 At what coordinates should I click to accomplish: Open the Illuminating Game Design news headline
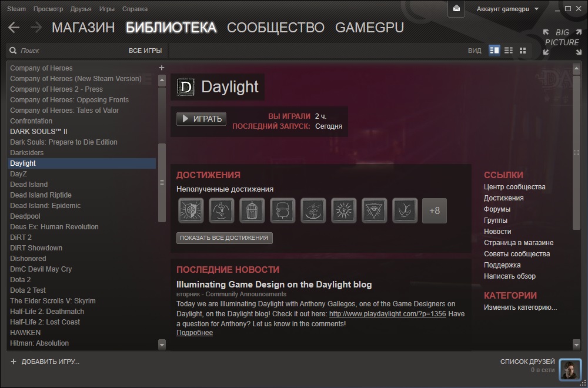[x=274, y=285]
